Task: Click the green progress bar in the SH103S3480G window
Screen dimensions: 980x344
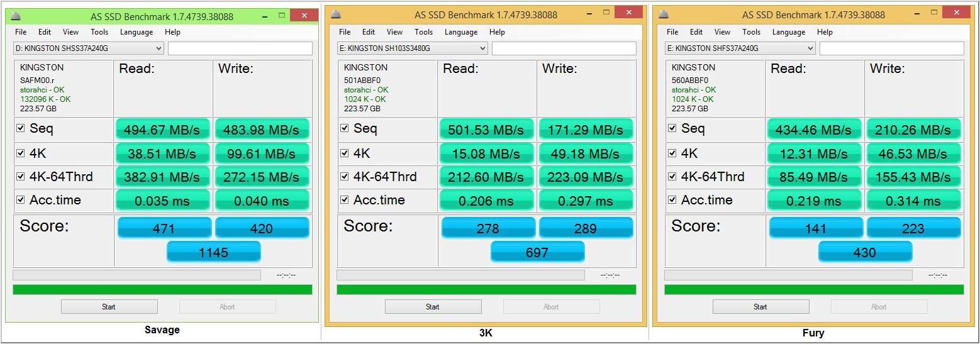Action: coord(486,290)
